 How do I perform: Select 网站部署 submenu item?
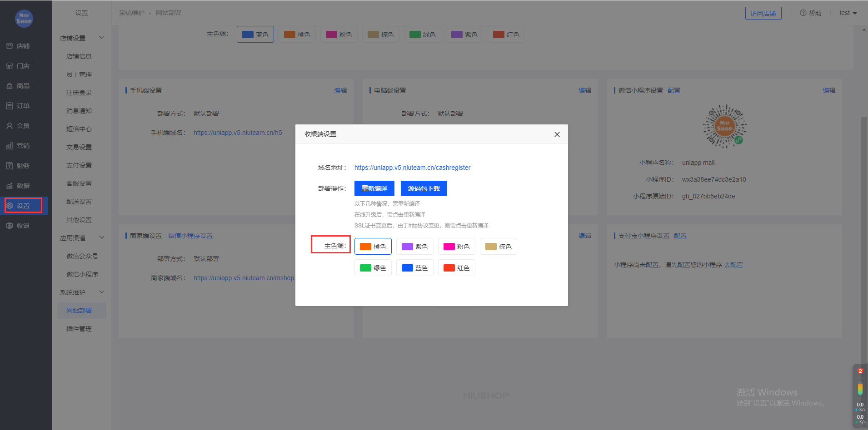[x=82, y=311]
